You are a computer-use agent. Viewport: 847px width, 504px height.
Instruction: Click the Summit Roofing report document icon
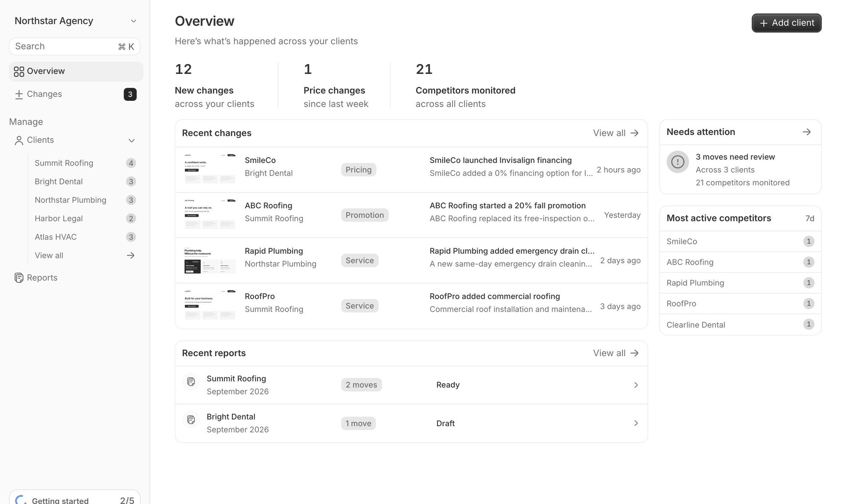(x=191, y=381)
